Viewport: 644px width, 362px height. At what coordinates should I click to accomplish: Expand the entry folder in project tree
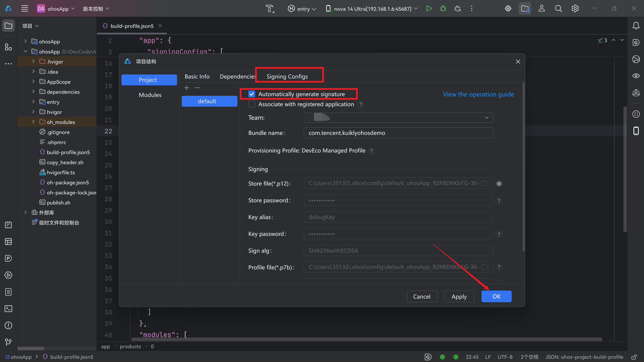(x=33, y=102)
